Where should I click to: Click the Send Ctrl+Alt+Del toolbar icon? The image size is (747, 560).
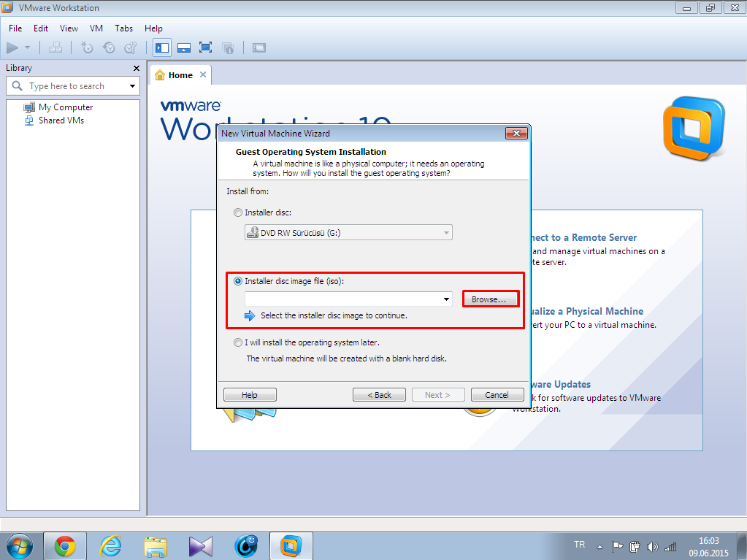[x=55, y=47]
